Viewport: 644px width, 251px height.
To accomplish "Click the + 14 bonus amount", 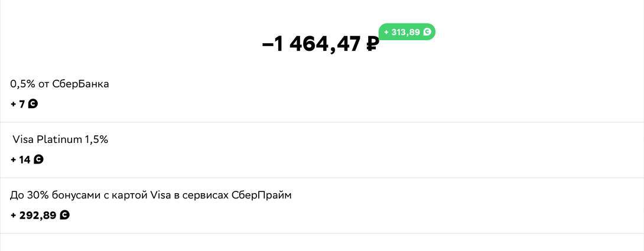I will (21, 159).
